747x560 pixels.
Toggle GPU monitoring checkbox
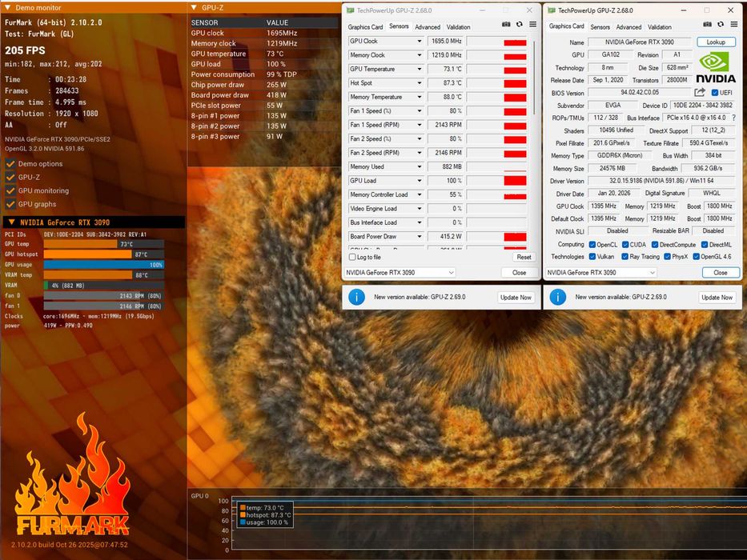10,190
